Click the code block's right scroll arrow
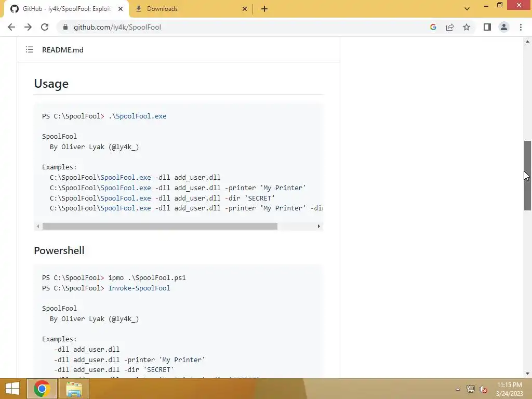Screen dimensions: 532x399 click(x=318, y=227)
